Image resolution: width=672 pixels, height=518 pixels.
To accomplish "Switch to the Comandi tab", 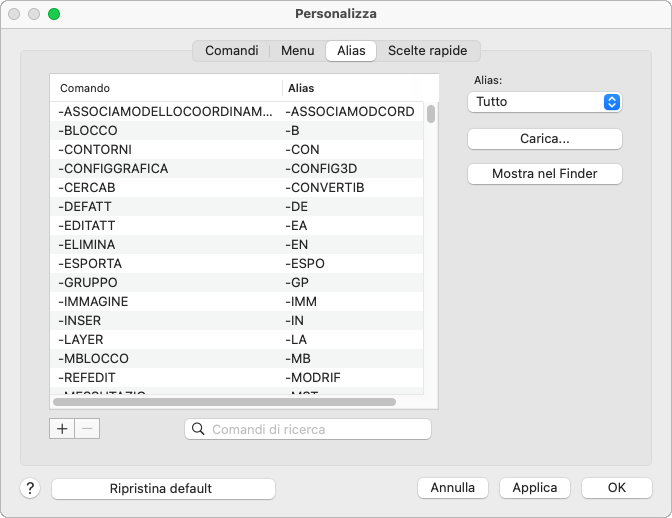I will 231,50.
